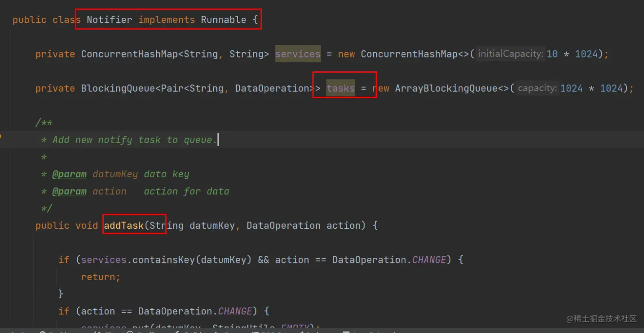Click the Pair type in tasks declaration

point(172,88)
